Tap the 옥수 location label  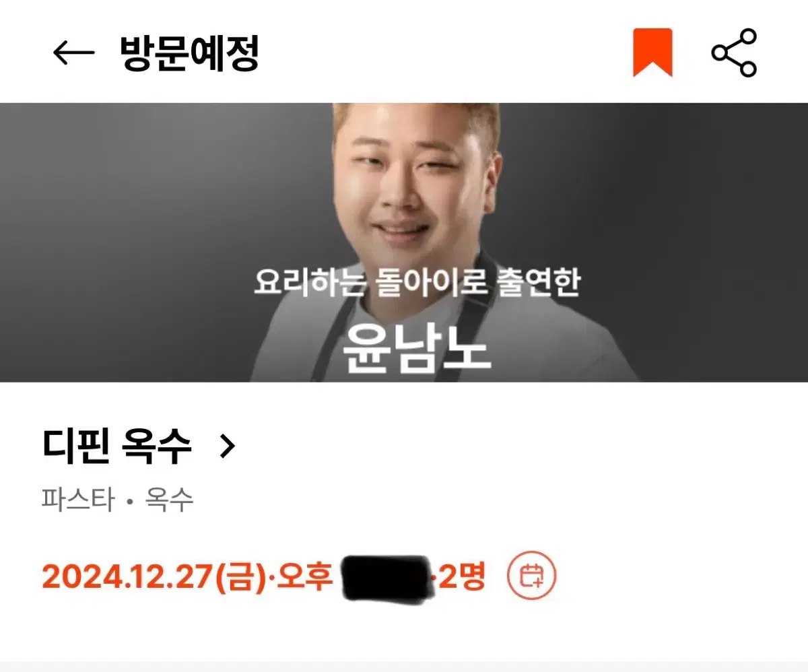[170, 500]
